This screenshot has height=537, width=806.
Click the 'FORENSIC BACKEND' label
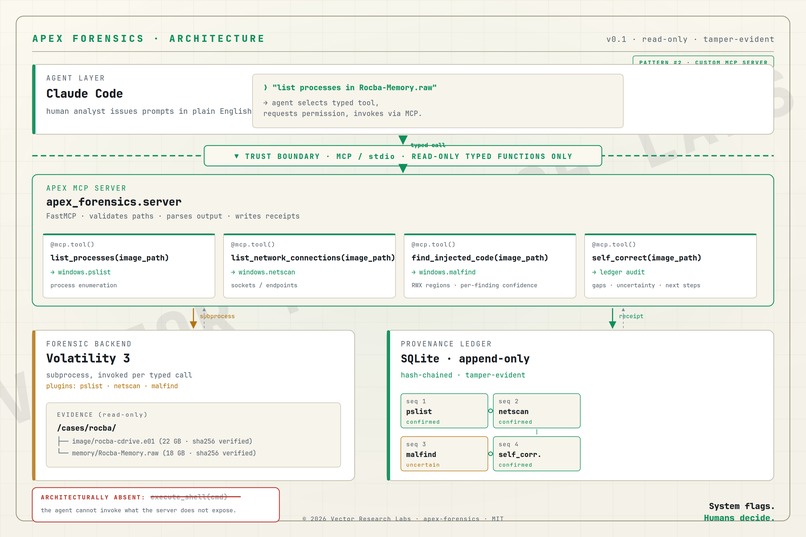pos(89,344)
